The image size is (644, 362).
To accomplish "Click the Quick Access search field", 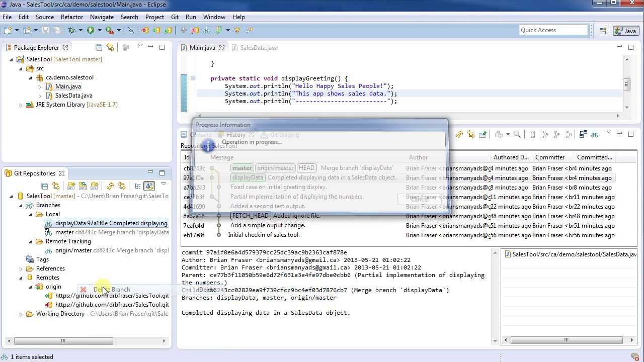I will [553, 30].
